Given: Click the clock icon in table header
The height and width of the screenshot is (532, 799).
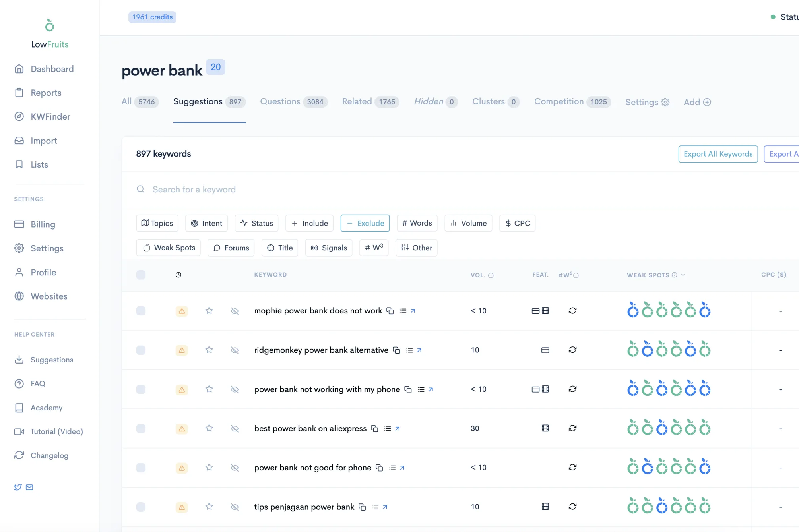Looking at the screenshot, I should coord(178,275).
